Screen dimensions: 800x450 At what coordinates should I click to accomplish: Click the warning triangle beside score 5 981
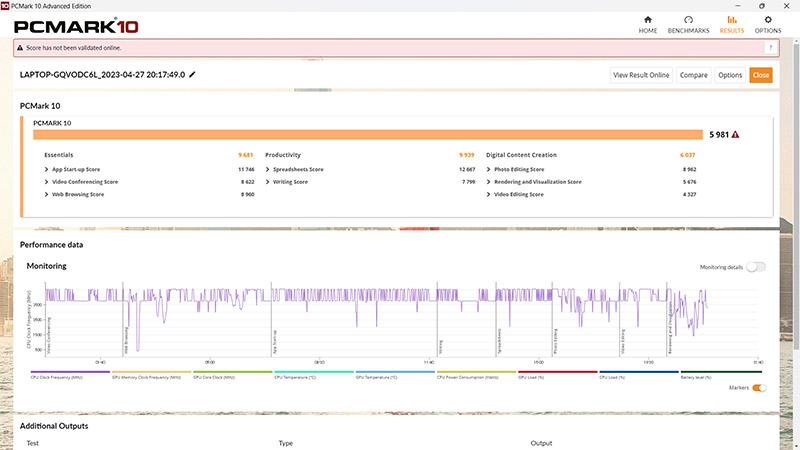click(735, 135)
